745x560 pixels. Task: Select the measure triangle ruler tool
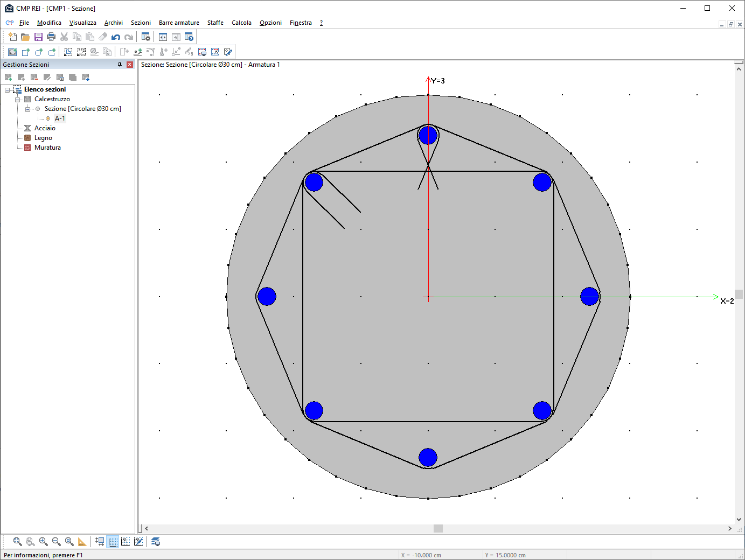click(82, 542)
